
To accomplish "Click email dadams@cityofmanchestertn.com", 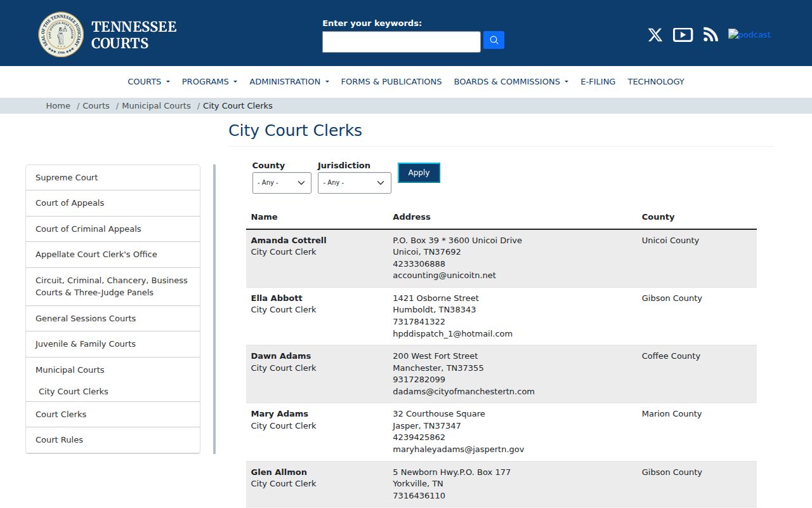I will click(x=464, y=392).
